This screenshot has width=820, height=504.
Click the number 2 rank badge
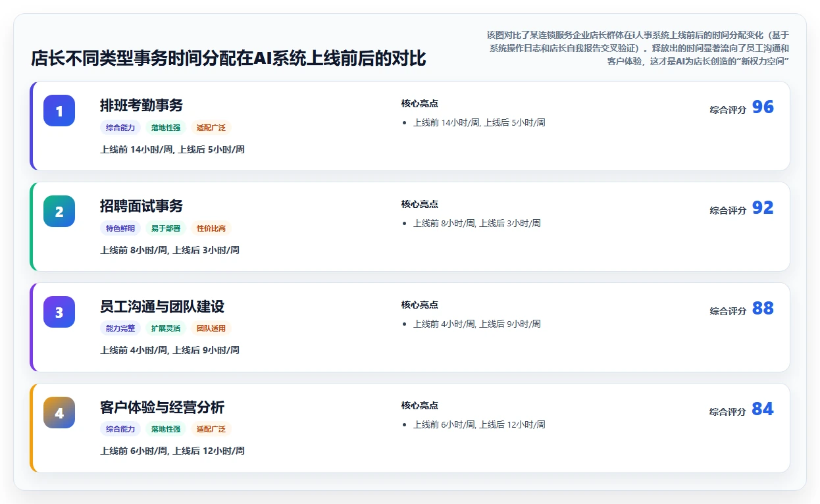59,211
